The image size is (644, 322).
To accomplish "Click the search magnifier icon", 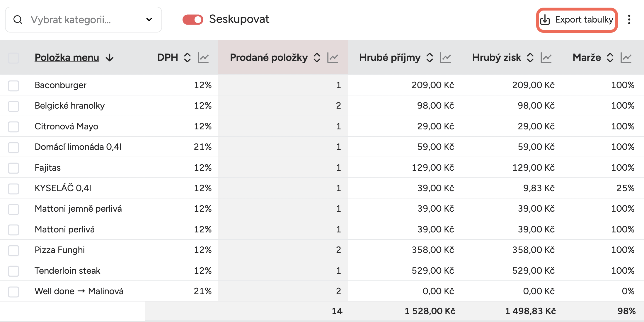I will [18, 20].
